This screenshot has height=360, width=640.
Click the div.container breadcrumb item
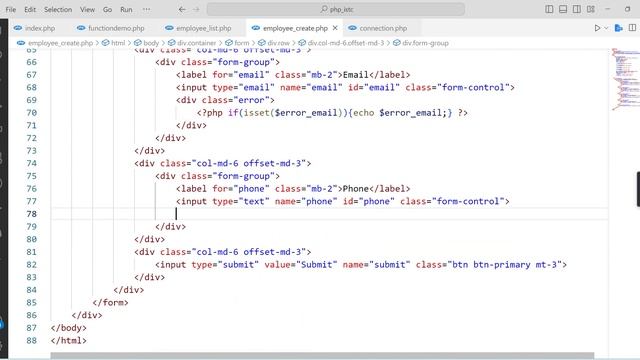[196, 43]
